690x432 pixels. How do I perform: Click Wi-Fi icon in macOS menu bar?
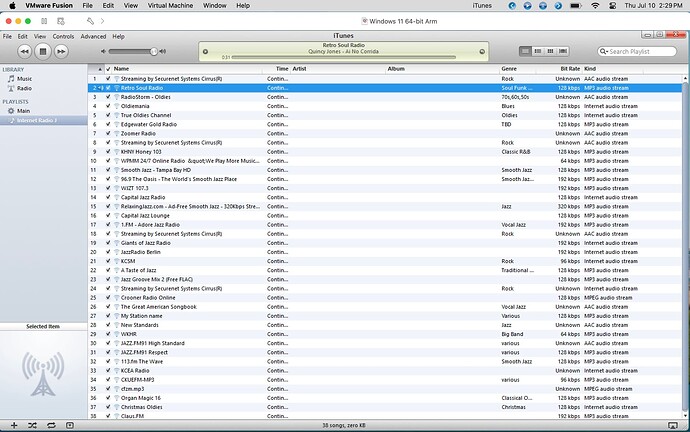[x=595, y=6]
